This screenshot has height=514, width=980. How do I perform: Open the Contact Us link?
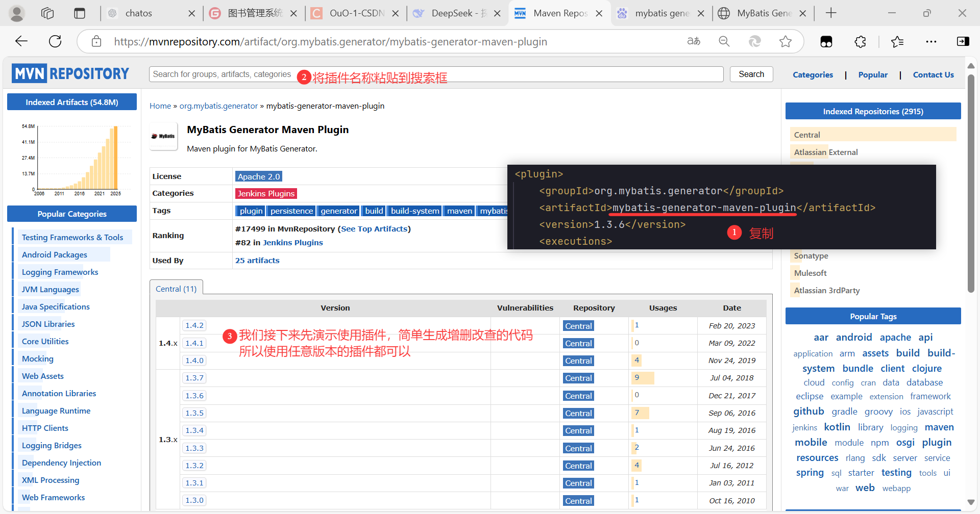pos(933,74)
